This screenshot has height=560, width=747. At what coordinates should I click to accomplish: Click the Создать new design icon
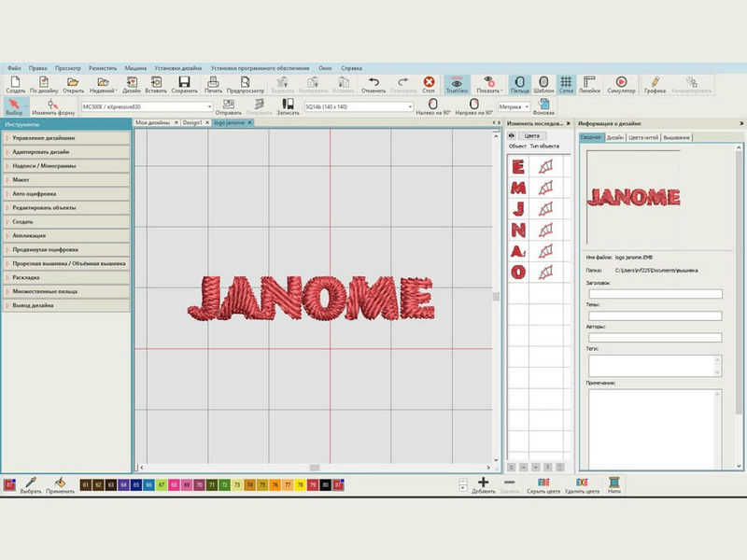tap(15, 84)
